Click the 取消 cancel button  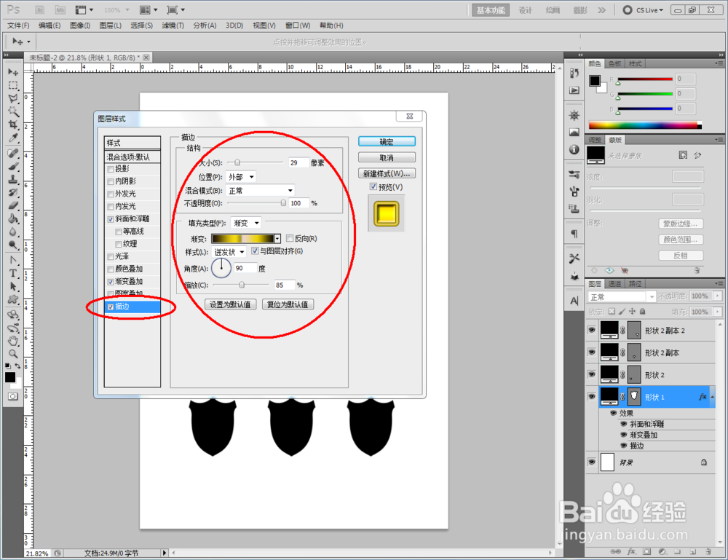click(x=387, y=157)
